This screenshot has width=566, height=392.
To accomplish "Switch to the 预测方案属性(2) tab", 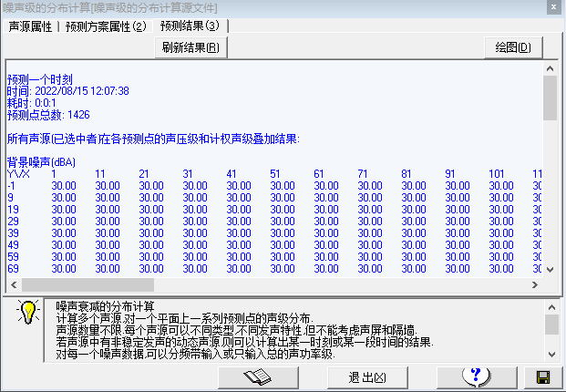I will pos(106,26).
